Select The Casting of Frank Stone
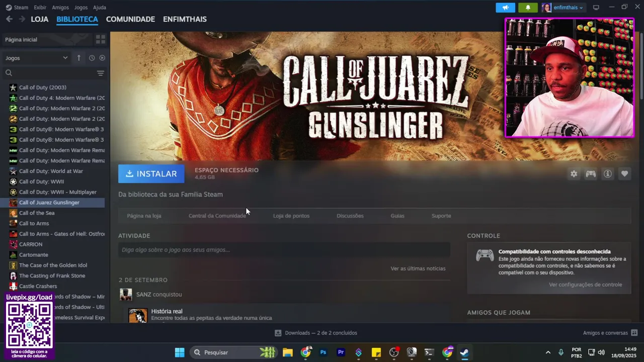Image resolution: width=644 pixels, height=362 pixels. 53,276
